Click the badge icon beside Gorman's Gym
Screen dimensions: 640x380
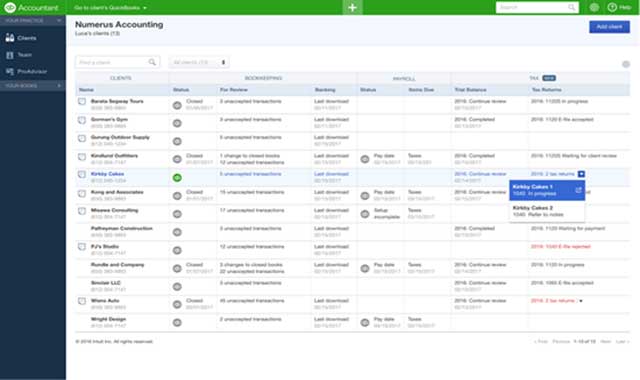[82, 120]
